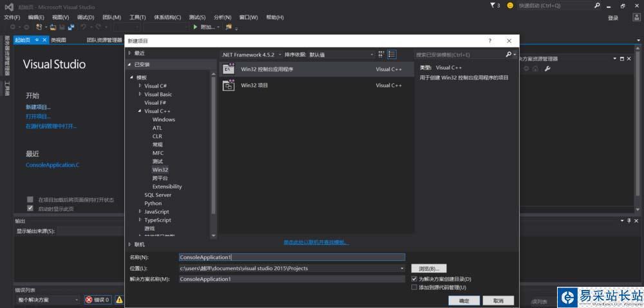
Task: Open the 整个解决方案 scope dropdown
Action: (x=48, y=300)
